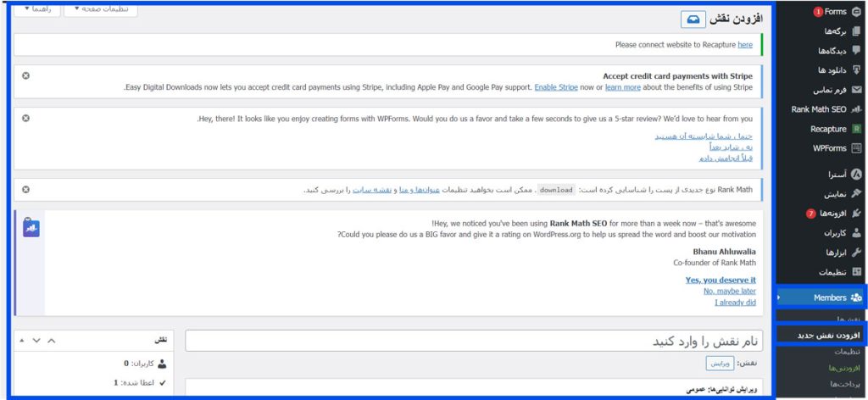
Task: Click نه، شاید بعداً link in the WPForms notice
Action: point(731,147)
